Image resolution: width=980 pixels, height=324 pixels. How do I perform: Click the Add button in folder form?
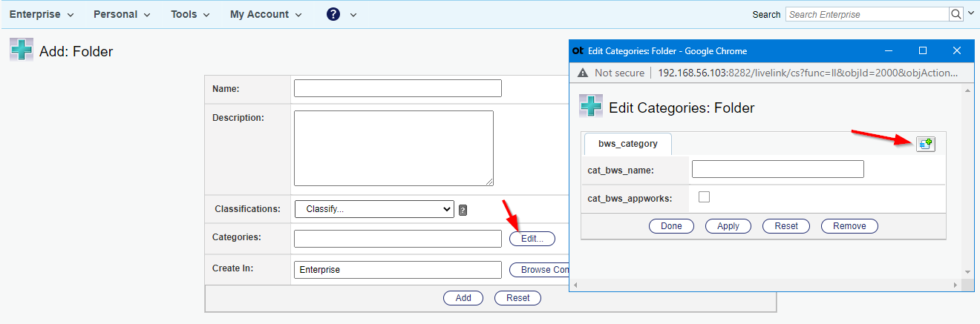click(x=463, y=298)
